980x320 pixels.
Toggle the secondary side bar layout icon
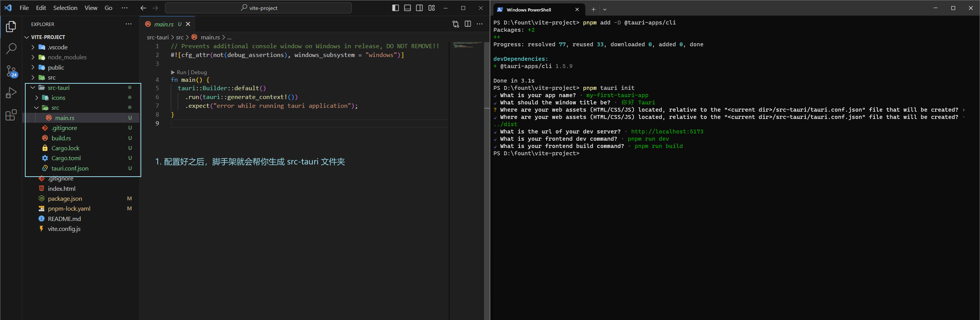pos(420,8)
